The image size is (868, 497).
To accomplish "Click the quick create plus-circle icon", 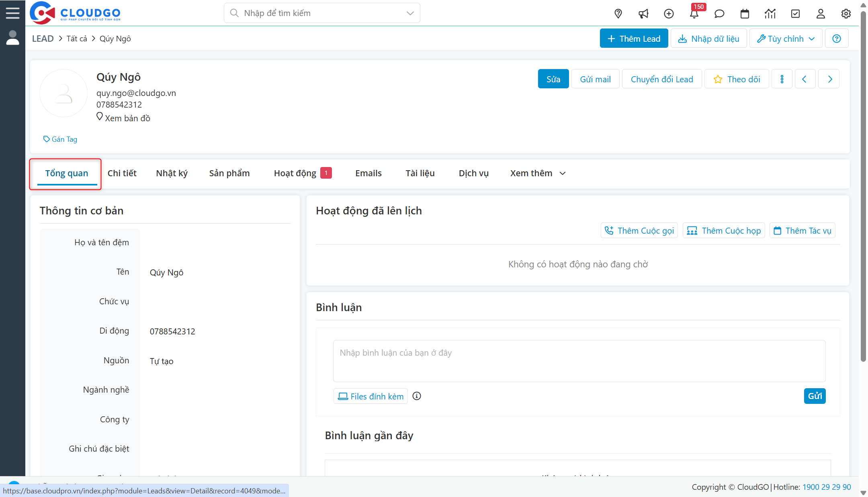I will pyautogui.click(x=669, y=14).
